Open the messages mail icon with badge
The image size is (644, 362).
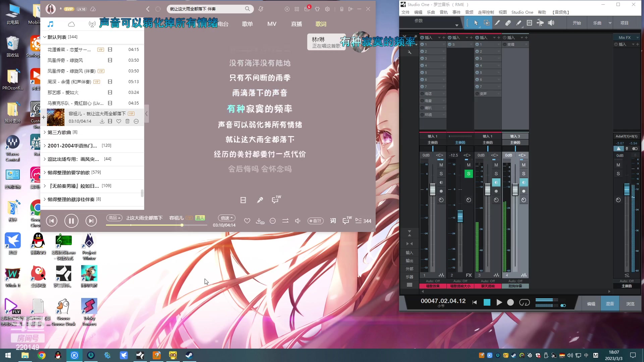pos(307,9)
